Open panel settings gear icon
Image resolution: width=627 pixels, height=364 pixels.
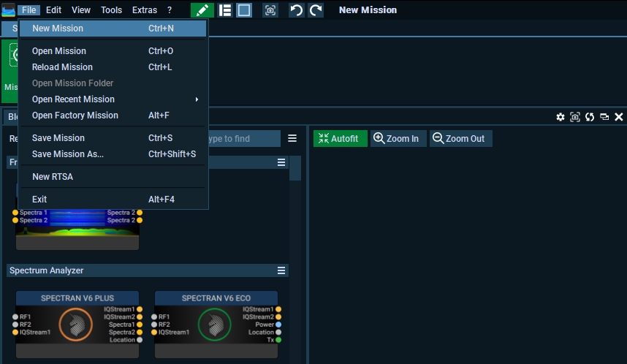tap(560, 117)
